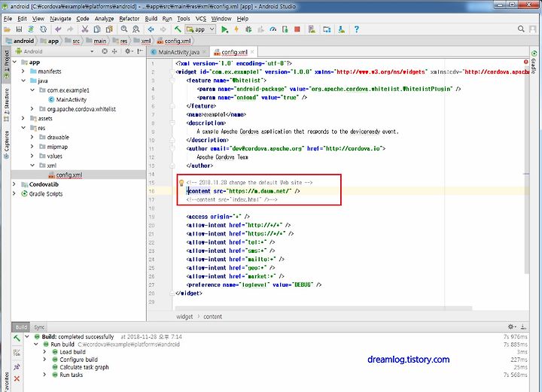542x392 pixels.
Task: Expand the Load build task row
Action: [44, 351]
